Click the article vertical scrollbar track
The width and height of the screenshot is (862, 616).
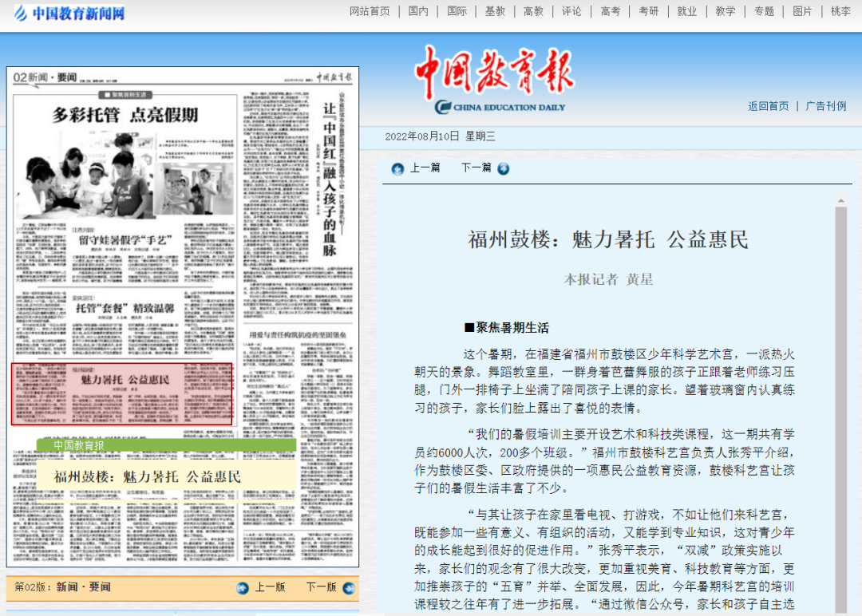840,409
